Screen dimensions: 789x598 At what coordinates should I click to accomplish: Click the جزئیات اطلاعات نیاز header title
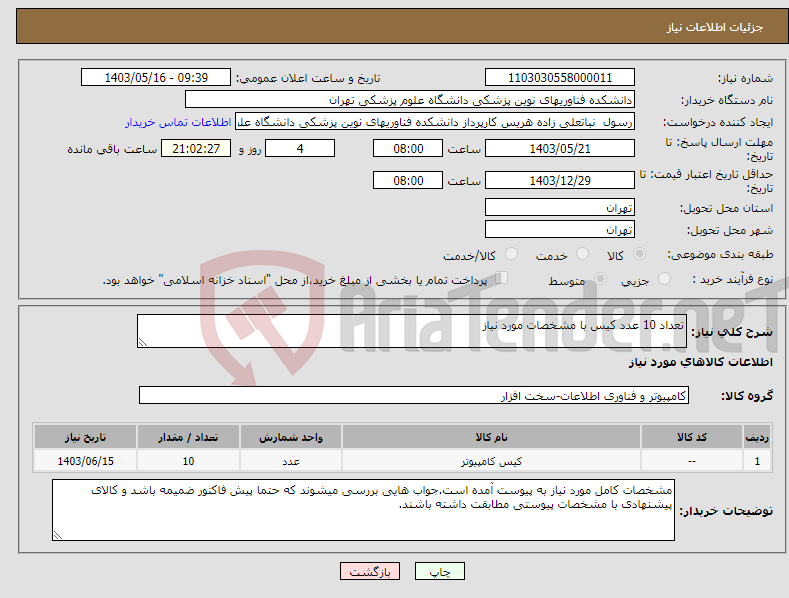click(715, 27)
